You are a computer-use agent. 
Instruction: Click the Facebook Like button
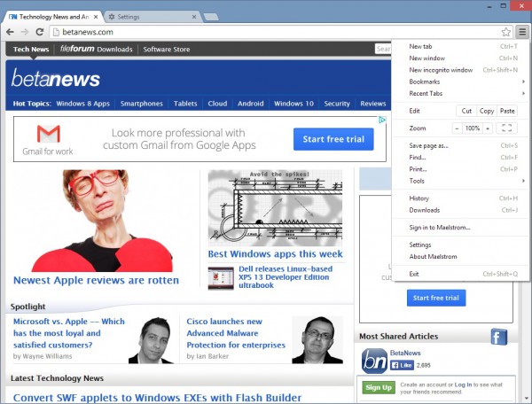402,365
